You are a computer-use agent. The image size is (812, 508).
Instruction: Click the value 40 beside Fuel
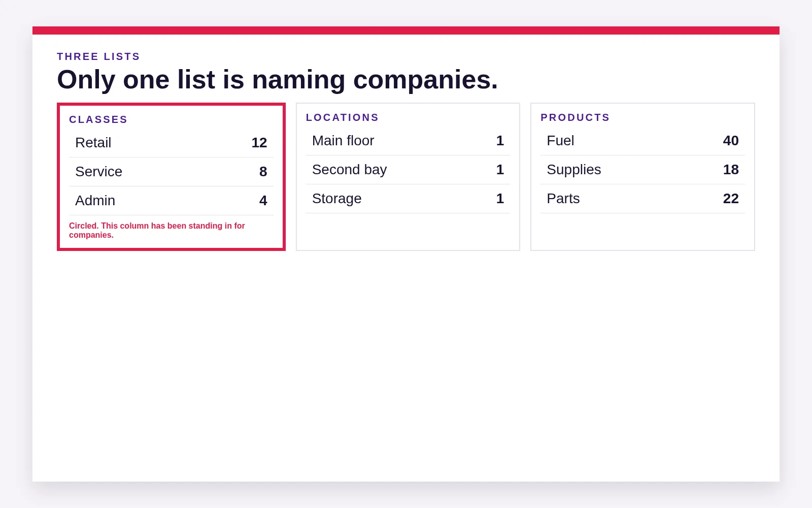pos(731,141)
